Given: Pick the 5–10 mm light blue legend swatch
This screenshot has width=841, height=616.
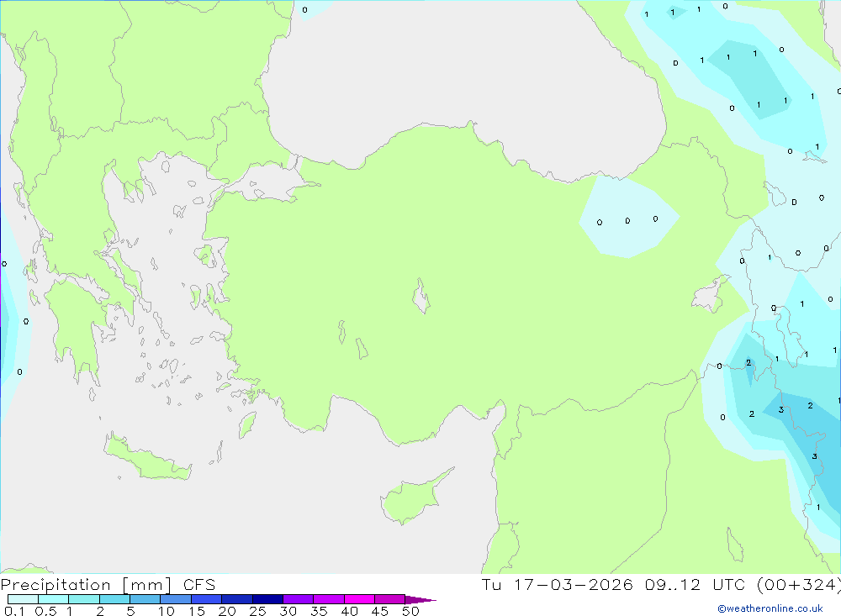Looking at the screenshot, I should (145, 599).
